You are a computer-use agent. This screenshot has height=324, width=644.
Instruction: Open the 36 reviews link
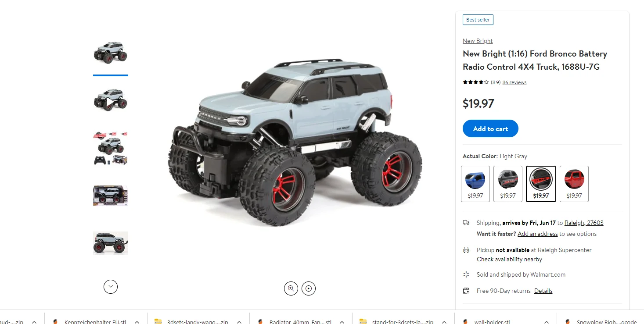coord(514,82)
